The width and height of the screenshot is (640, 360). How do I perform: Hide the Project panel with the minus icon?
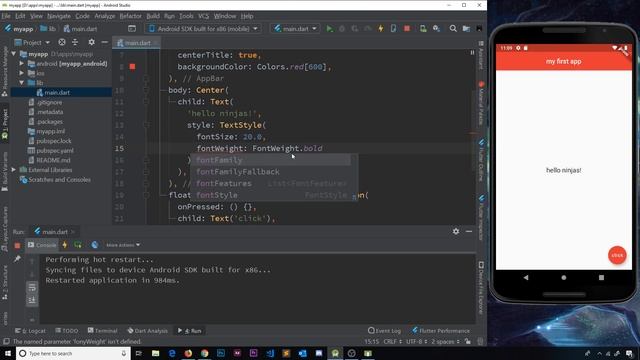coord(104,42)
